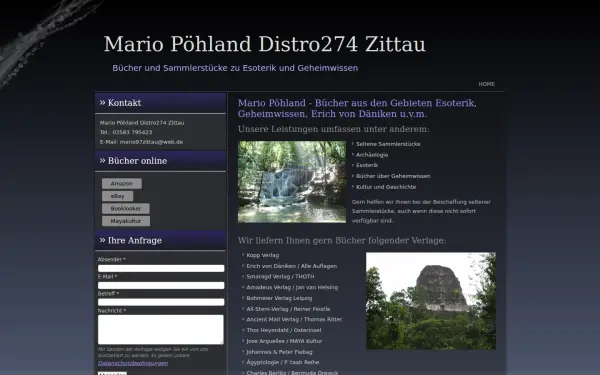Click the waterfall photo thumbnail
The image size is (600, 375).
tap(292, 182)
